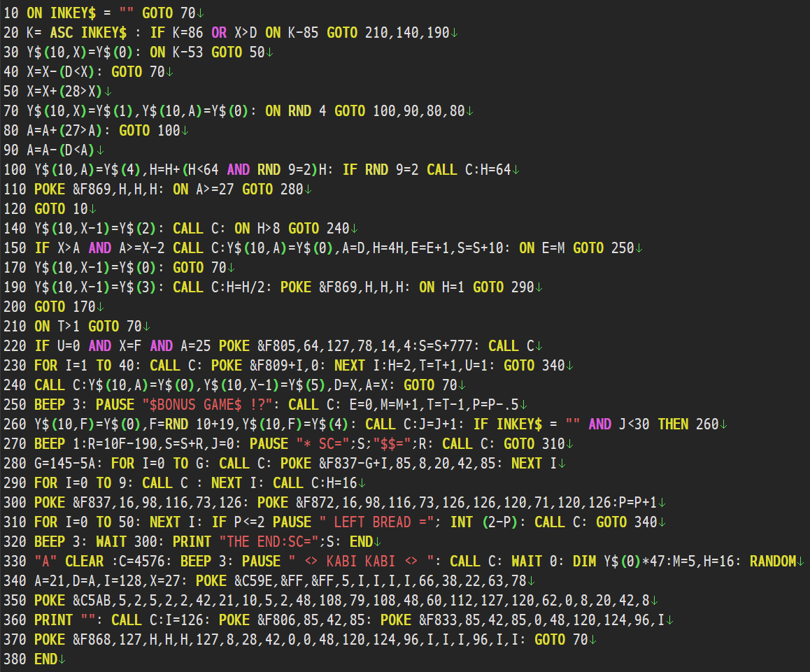Click P<=2 in line 310

click(250, 522)
